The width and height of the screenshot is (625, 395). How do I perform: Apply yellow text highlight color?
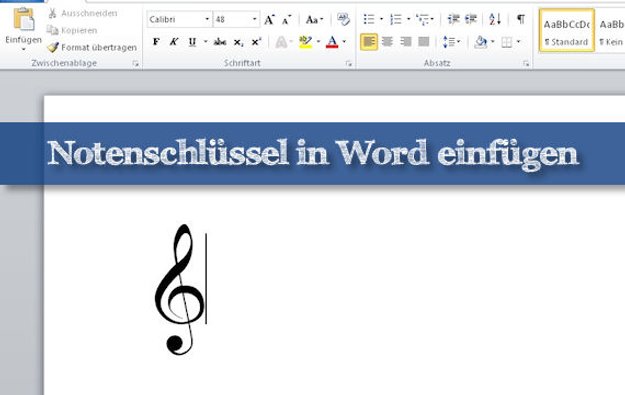click(306, 42)
